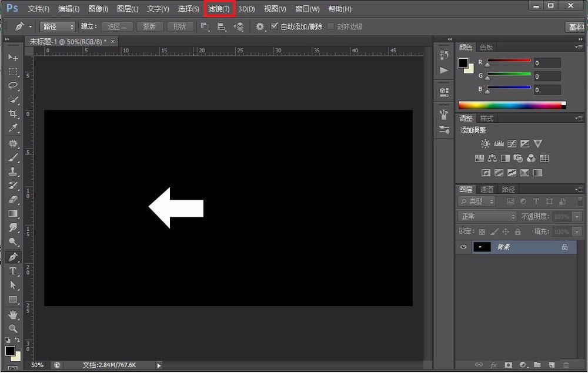Hide the background layer eye icon
Image resolution: width=588 pixels, height=373 pixels.
(x=463, y=247)
